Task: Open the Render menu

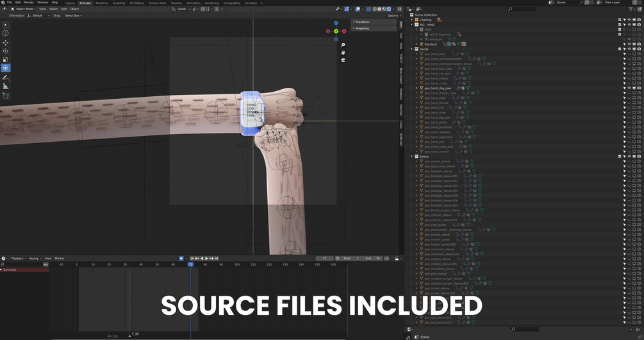Action: [x=29, y=3]
